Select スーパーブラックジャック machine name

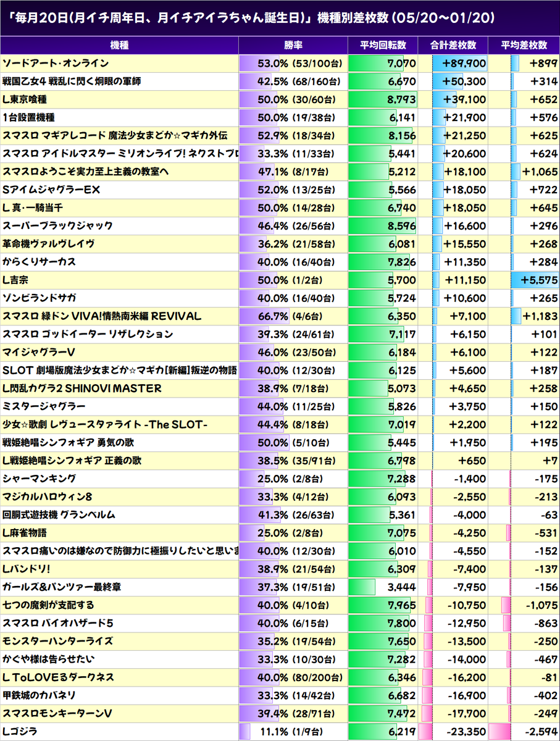[57, 225]
